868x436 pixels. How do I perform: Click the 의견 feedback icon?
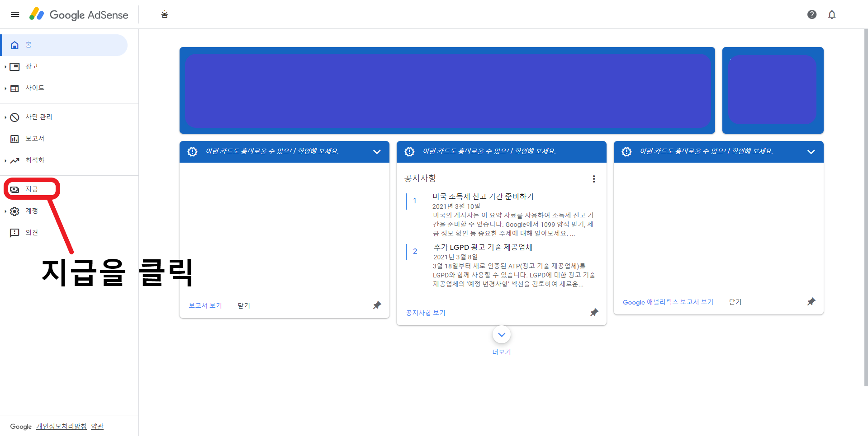tap(14, 233)
